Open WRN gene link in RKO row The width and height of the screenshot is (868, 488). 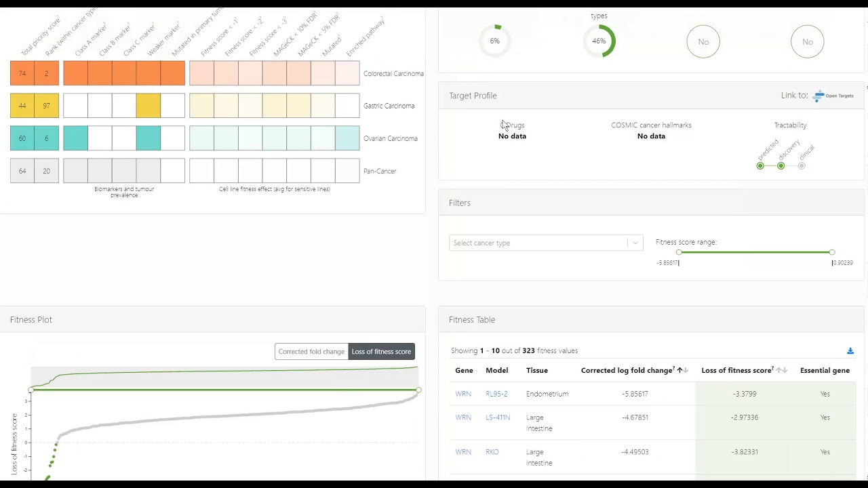coord(463,452)
